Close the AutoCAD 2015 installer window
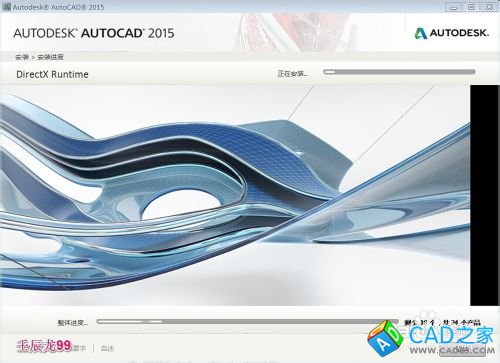The width and height of the screenshot is (500, 363). pyautogui.click(x=489, y=7)
